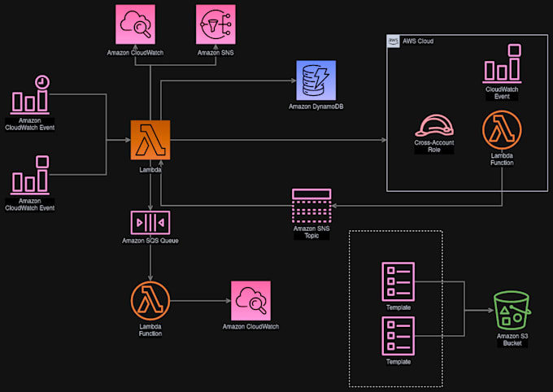The width and height of the screenshot is (553, 392).
Task: Click "Lambda Function" label inside the AWS Cloud box
Action: click(x=502, y=159)
